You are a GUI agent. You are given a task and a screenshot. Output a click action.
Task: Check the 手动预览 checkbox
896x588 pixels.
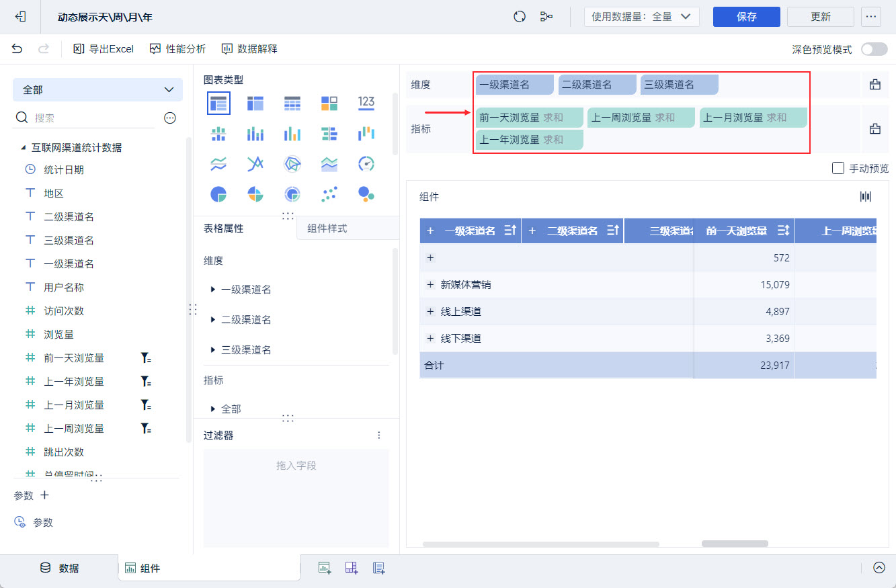[838, 168]
